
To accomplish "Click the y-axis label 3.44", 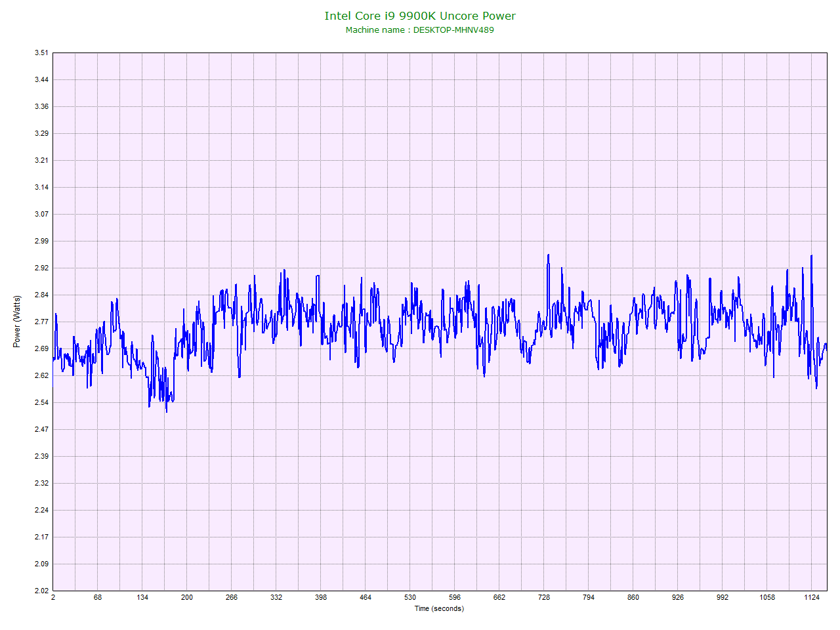I will [x=41, y=80].
